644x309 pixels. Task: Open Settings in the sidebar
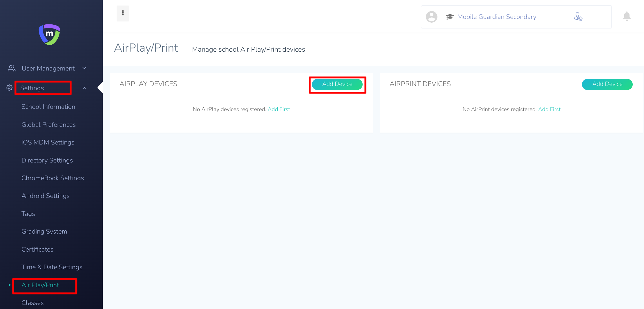click(32, 88)
